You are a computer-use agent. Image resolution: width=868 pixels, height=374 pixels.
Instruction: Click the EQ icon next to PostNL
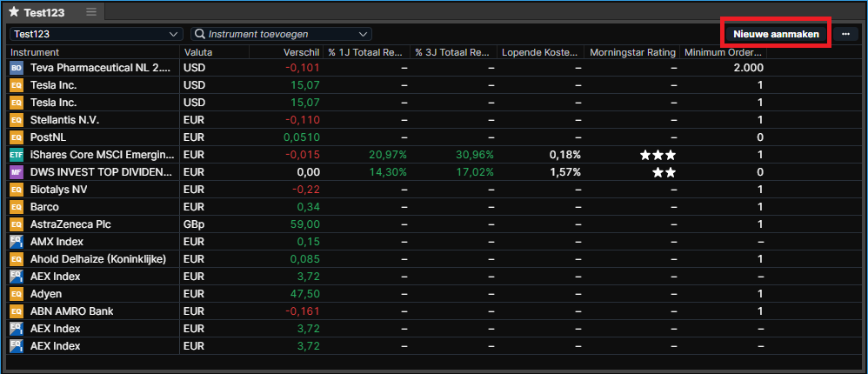point(17,137)
